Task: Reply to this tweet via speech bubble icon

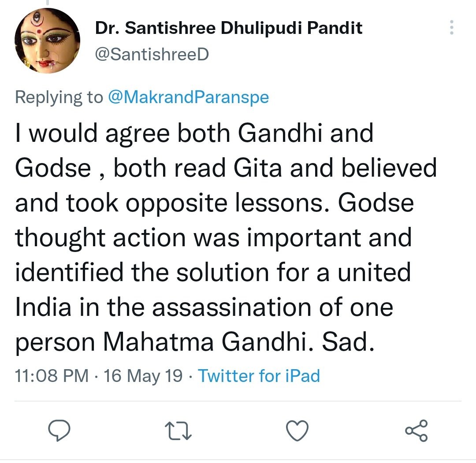Action: pos(59,430)
